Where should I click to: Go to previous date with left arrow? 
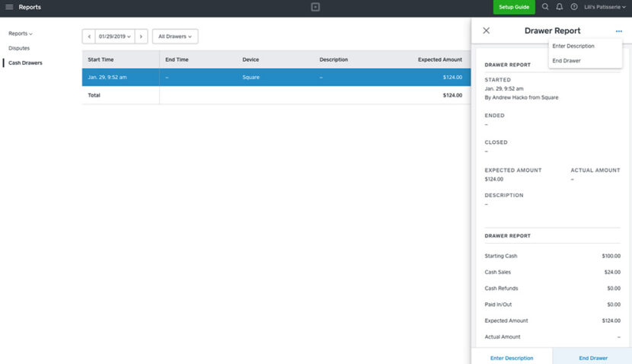[x=88, y=37]
